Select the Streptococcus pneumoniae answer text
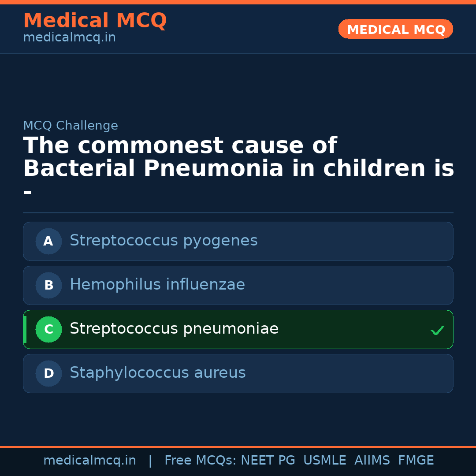476x476 pixels. click(x=174, y=329)
